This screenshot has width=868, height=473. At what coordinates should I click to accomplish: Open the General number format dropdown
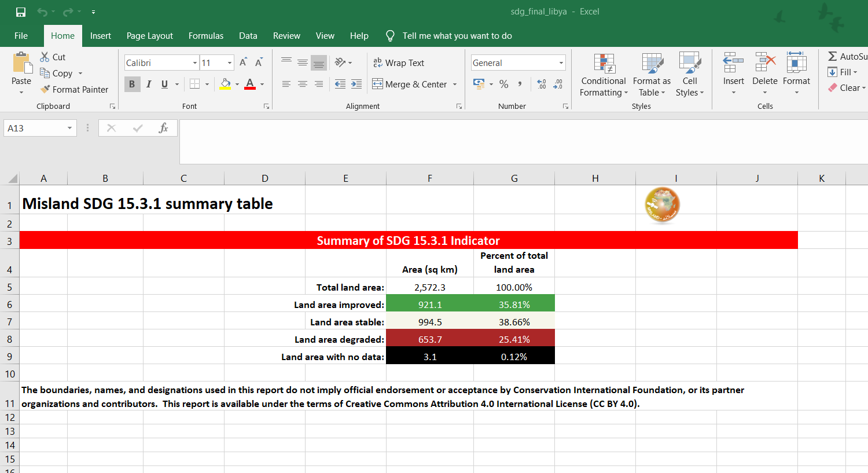pyautogui.click(x=561, y=63)
